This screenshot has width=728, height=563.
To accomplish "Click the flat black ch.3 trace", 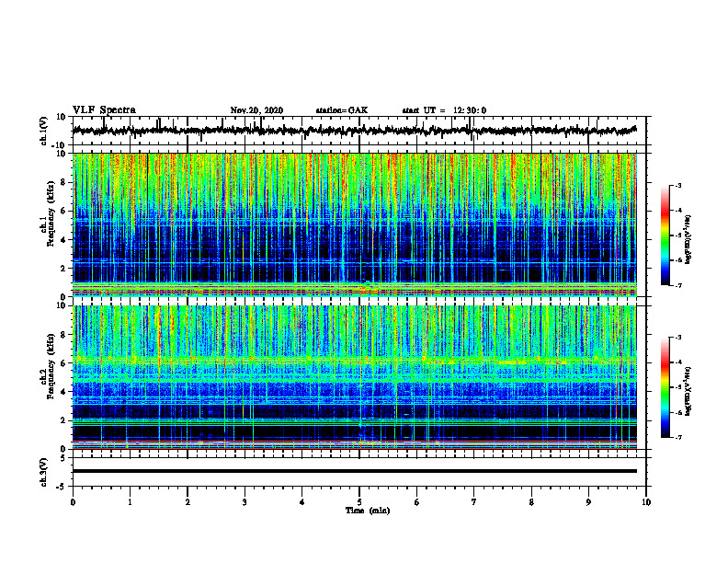I will pyautogui.click(x=354, y=471).
